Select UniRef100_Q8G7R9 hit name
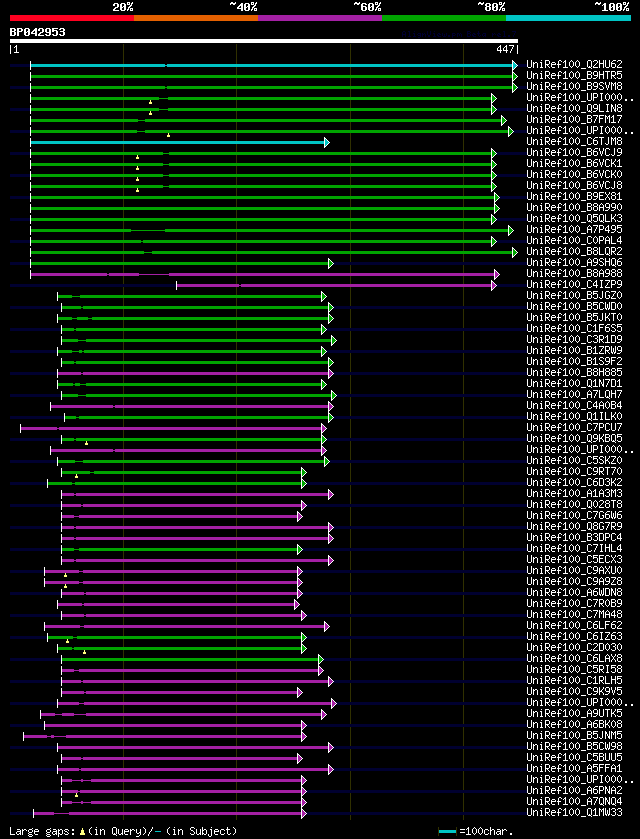 [574, 527]
